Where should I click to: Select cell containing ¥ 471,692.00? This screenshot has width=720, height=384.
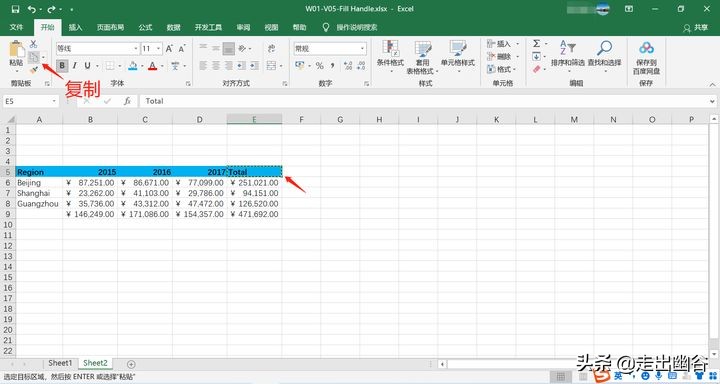[254, 214]
